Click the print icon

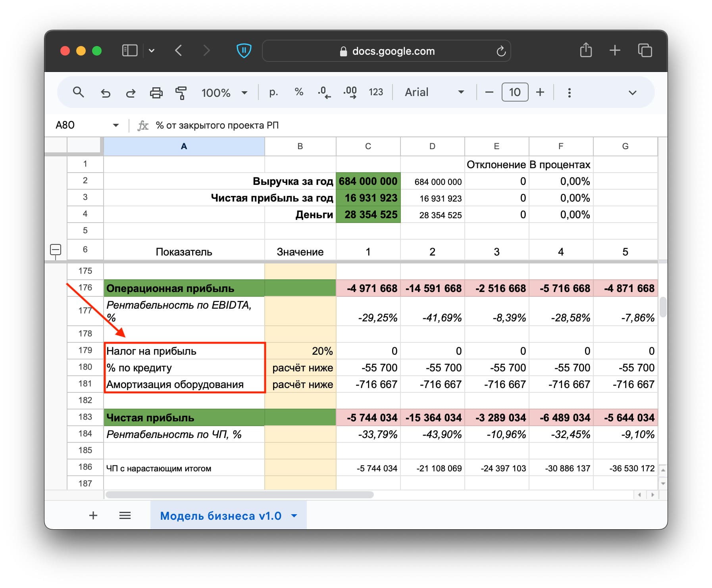coord(156,93)
